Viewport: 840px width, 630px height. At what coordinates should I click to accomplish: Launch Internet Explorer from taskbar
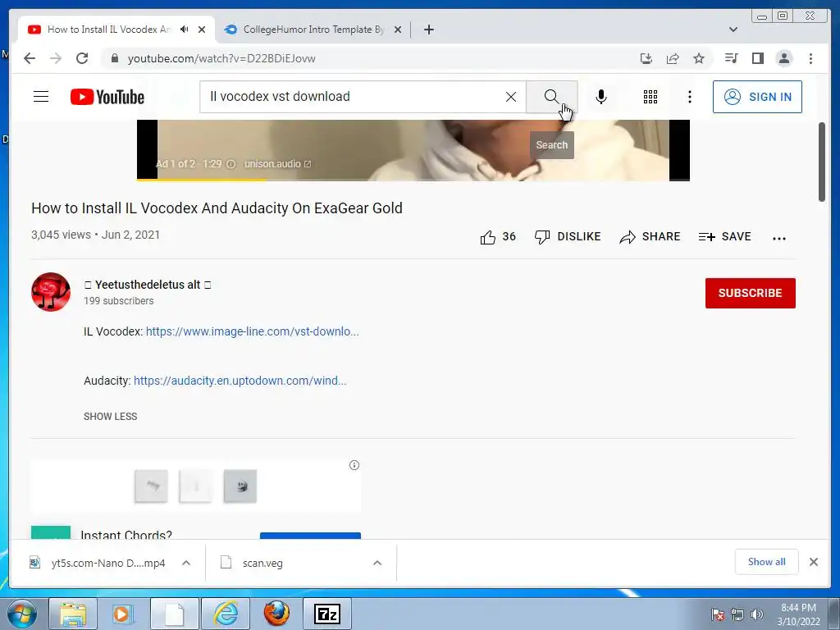(x=226, y=614)
